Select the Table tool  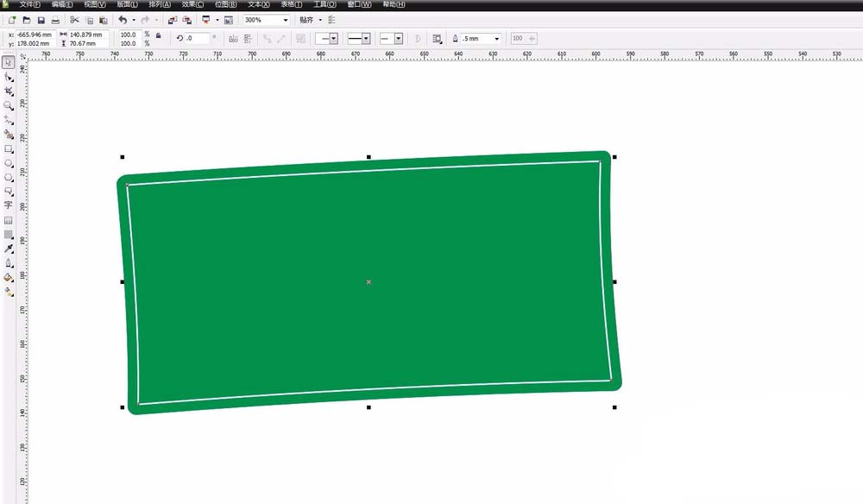(9, 220)
